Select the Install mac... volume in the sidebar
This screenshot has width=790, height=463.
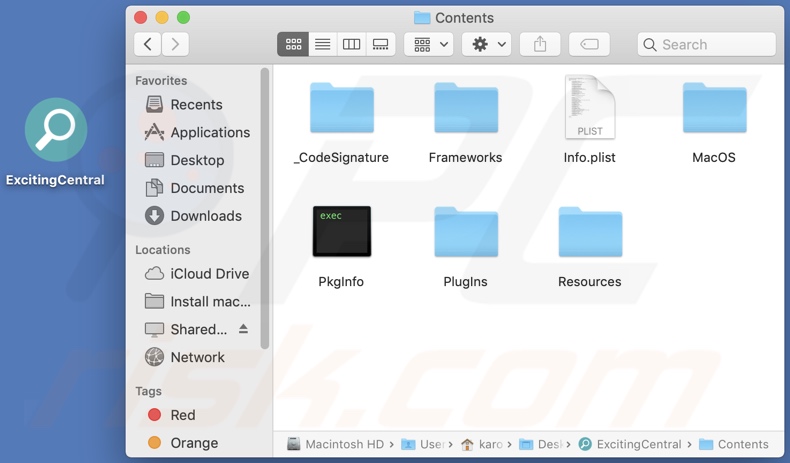click(196, 301)
